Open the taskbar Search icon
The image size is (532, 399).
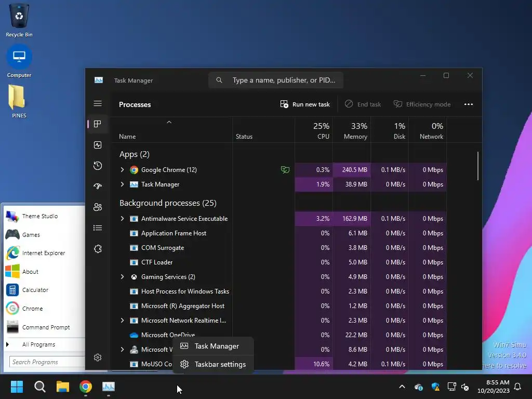[x=39, y=387]
